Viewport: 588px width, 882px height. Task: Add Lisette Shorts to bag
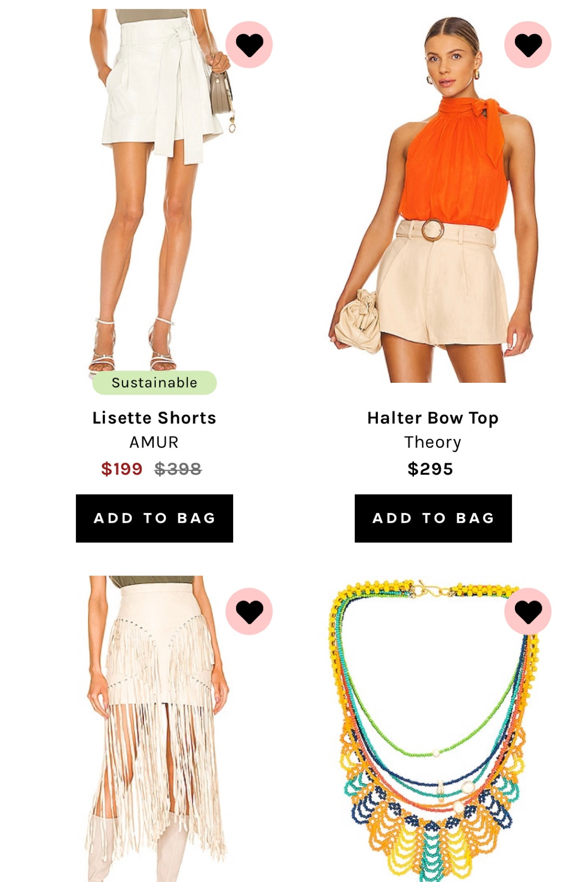[x=154, y=518]
